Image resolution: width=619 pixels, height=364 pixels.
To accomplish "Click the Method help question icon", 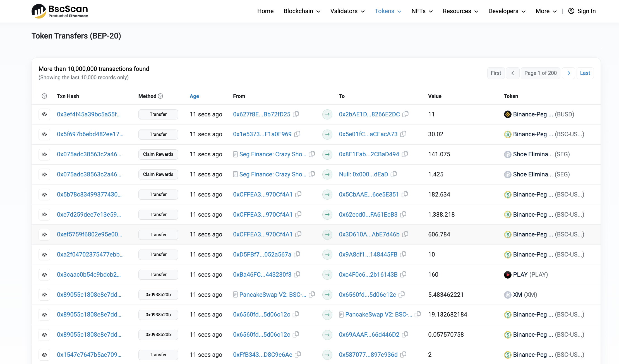I will (x=160, y=96).
